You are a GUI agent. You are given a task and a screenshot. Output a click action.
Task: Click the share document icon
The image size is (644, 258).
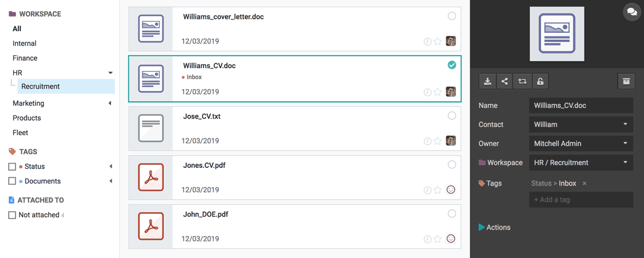pos(504,82)
